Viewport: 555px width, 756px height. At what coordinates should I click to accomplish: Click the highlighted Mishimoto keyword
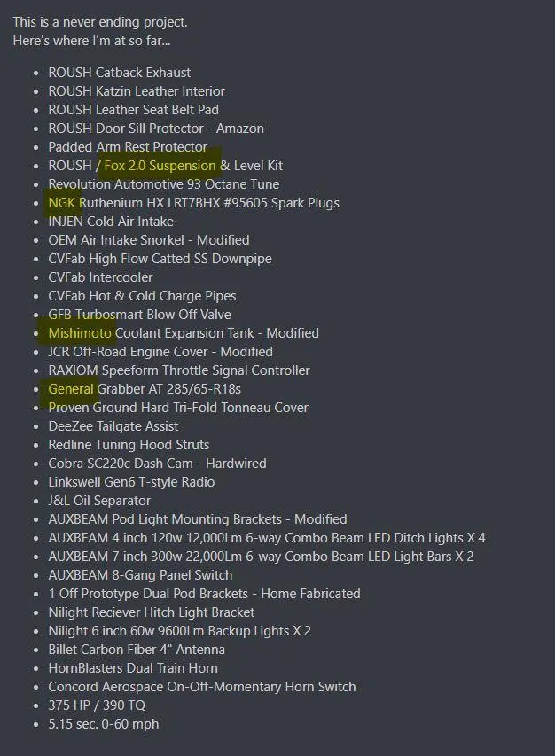coord(80,333)
